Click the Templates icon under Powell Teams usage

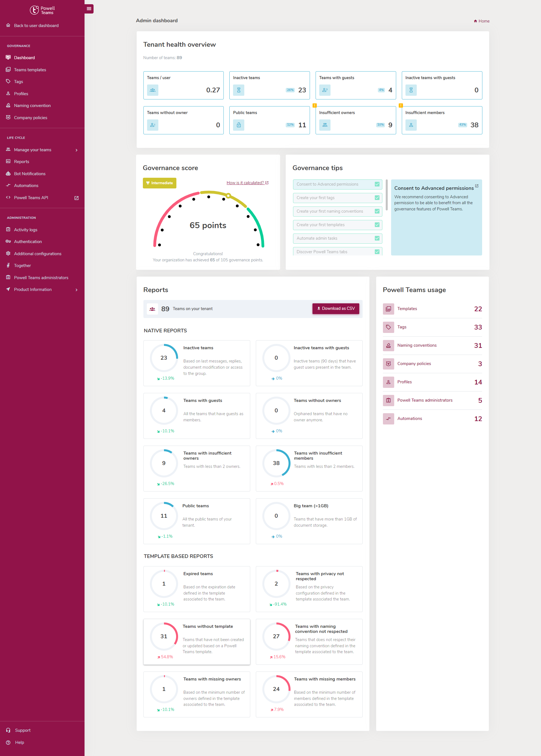(389, 309)
